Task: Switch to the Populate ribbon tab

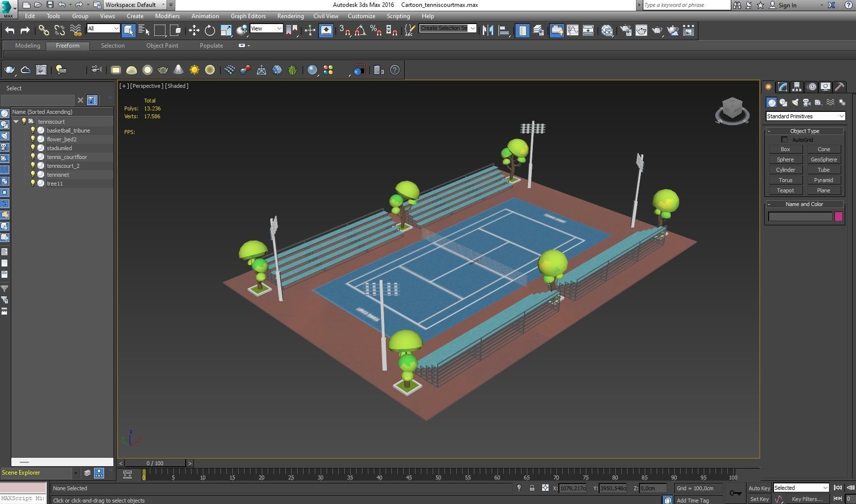Action: (211, 46)
